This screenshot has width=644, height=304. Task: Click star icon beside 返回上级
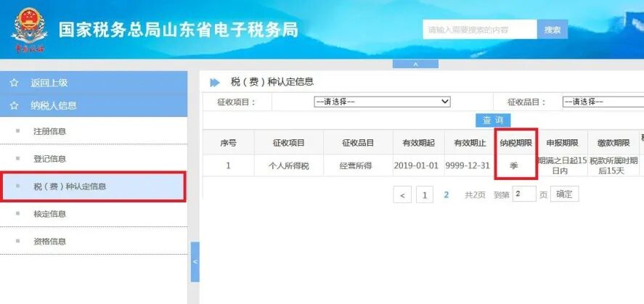(x=15, y=83)
